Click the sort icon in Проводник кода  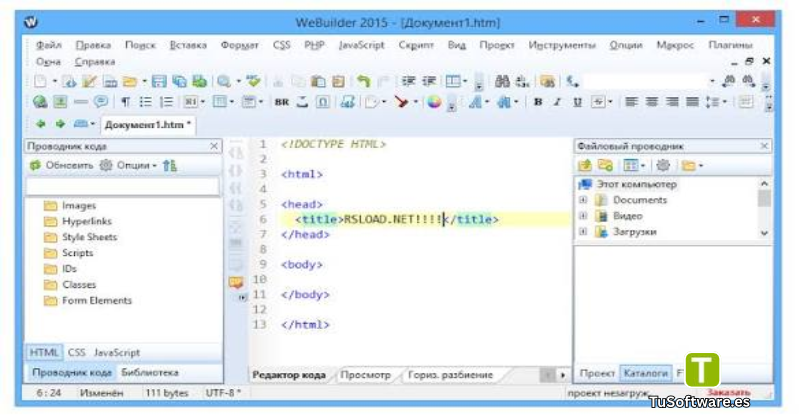click(x=170, y=165)
